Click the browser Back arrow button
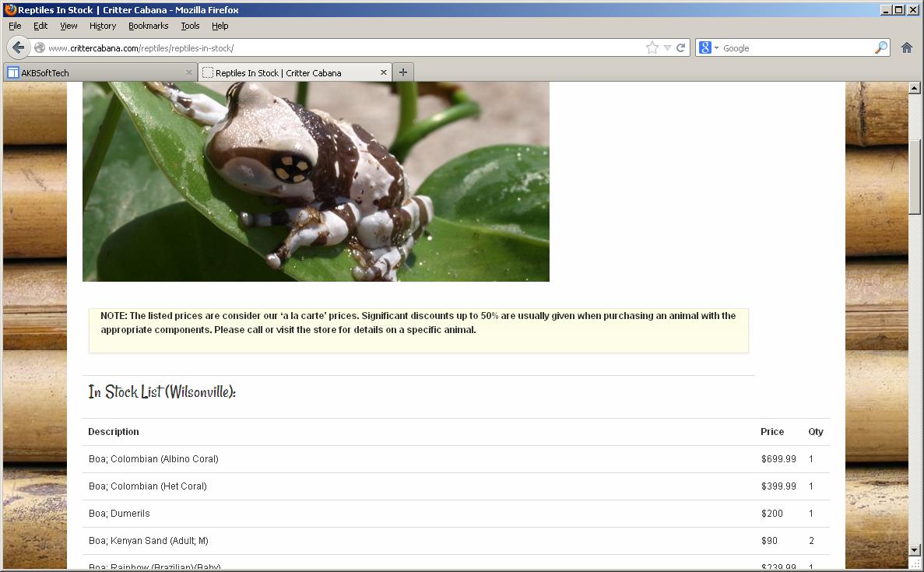Screen dimensions: 924x572 tap(19, 47)
